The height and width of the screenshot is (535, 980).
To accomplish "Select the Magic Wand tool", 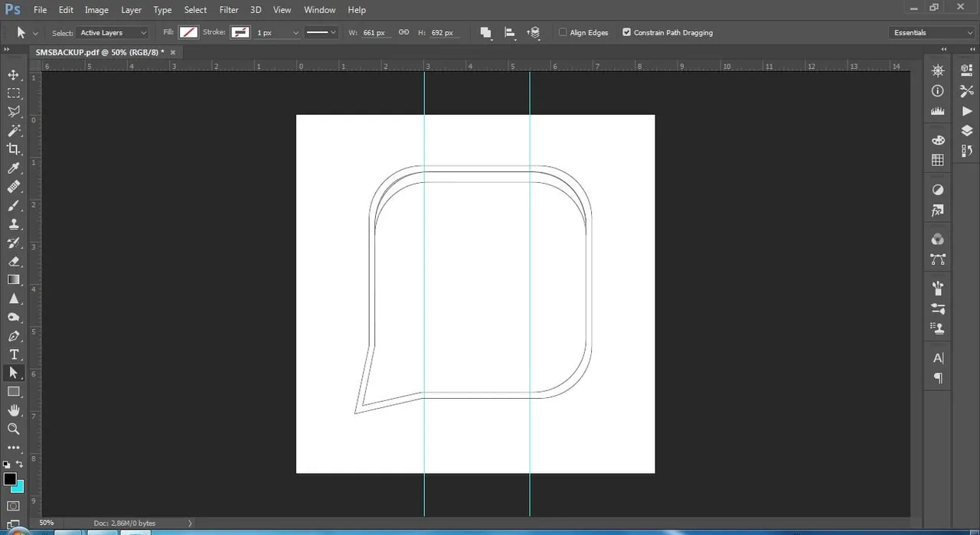I will (x=14, y=131).
